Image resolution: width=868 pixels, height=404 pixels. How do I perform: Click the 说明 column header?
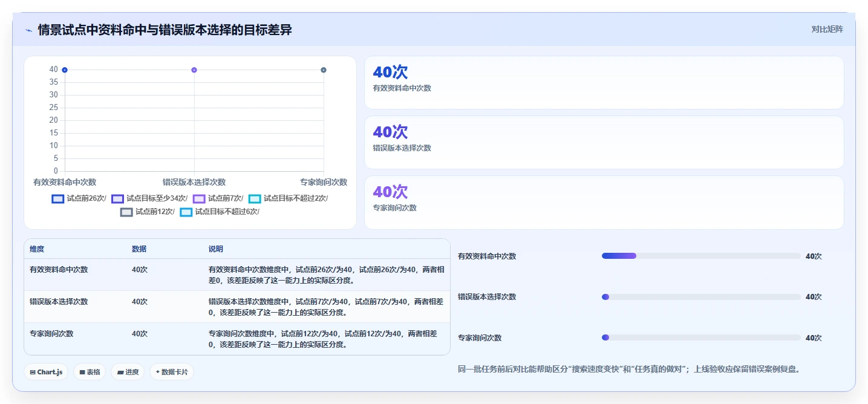click(216, 249)
